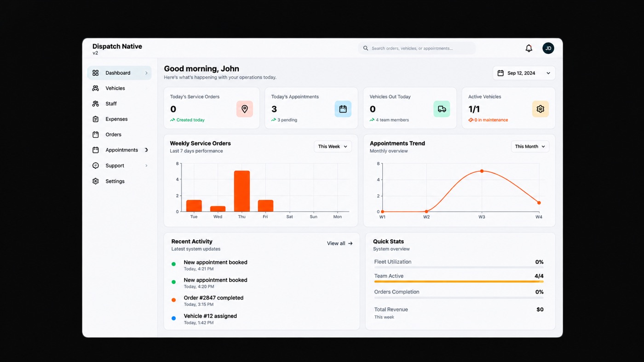Click the Support icon in sidebar
Viewport: 644px width, 362px height.
coord(96,166)
